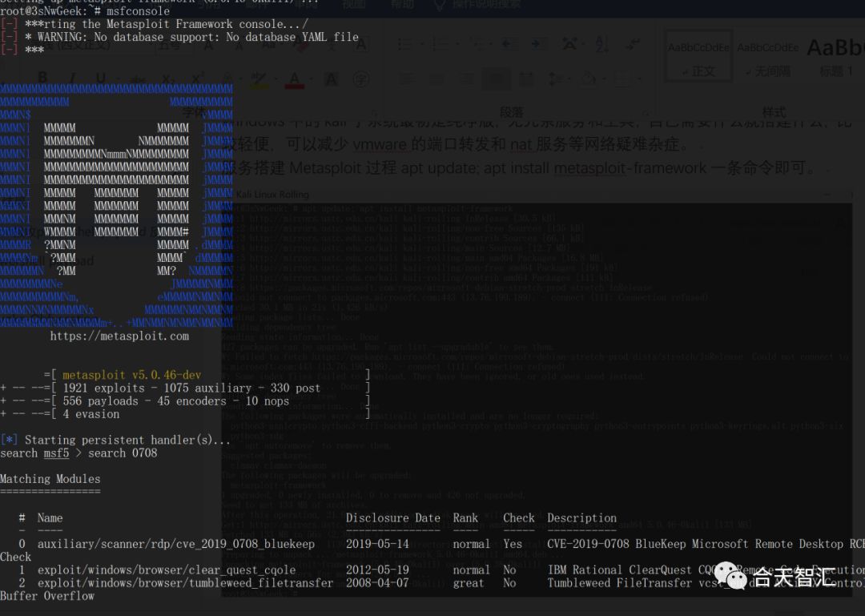Apply superscript in the Word ribbon
This screenshot has height=616, width=865.
pyautogui.click(x=198, y=78)
